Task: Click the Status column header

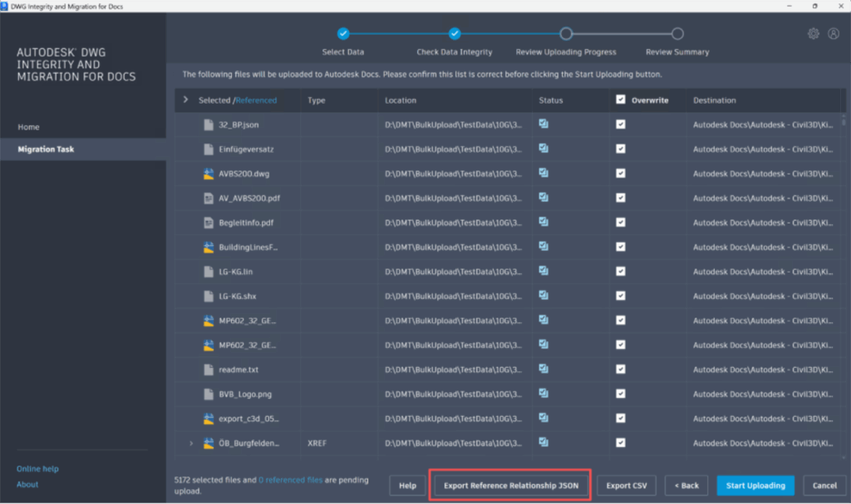Action: click(x=551, y=100)
